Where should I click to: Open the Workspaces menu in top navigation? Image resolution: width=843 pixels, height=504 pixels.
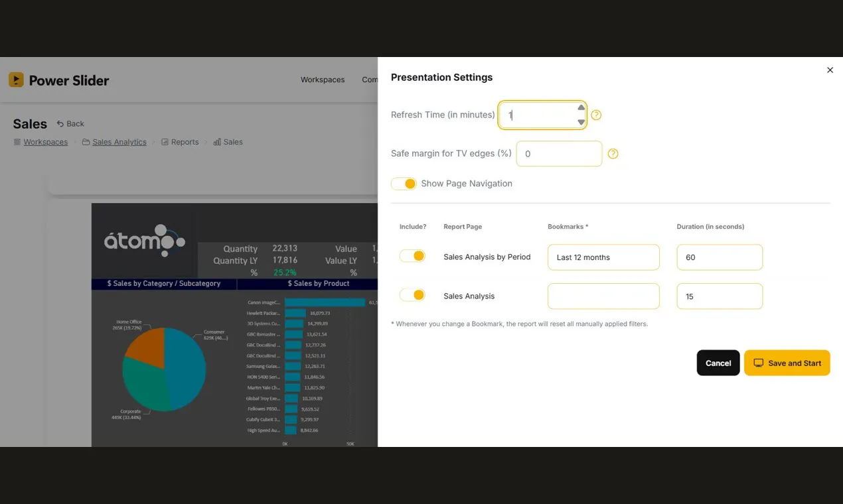[323, 80]
